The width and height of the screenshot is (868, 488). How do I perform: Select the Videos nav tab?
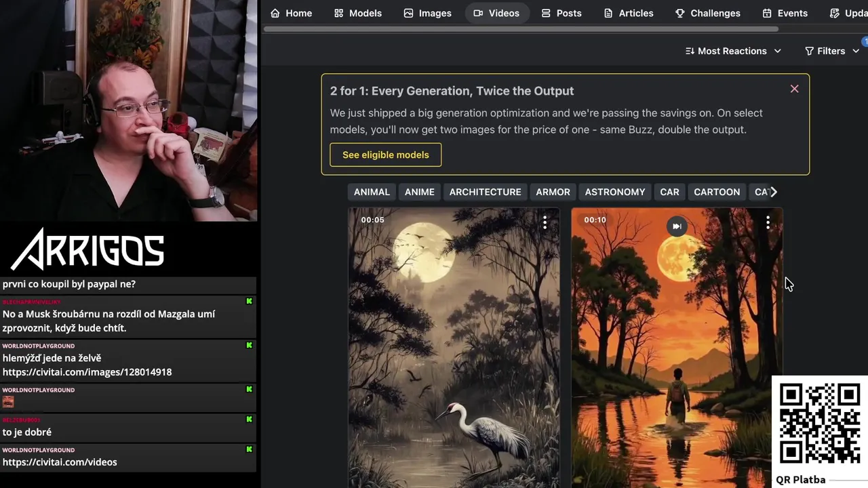tap(496, 13)
